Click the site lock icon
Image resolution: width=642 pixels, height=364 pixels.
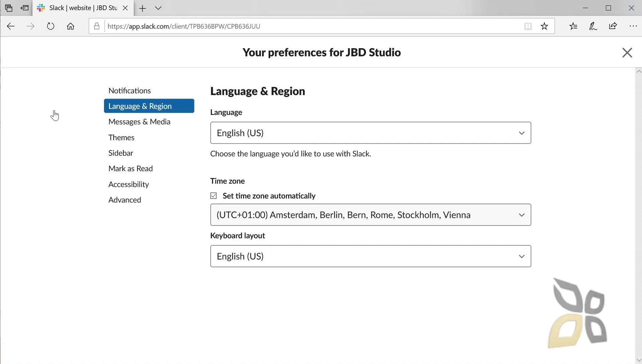(97, 26)
